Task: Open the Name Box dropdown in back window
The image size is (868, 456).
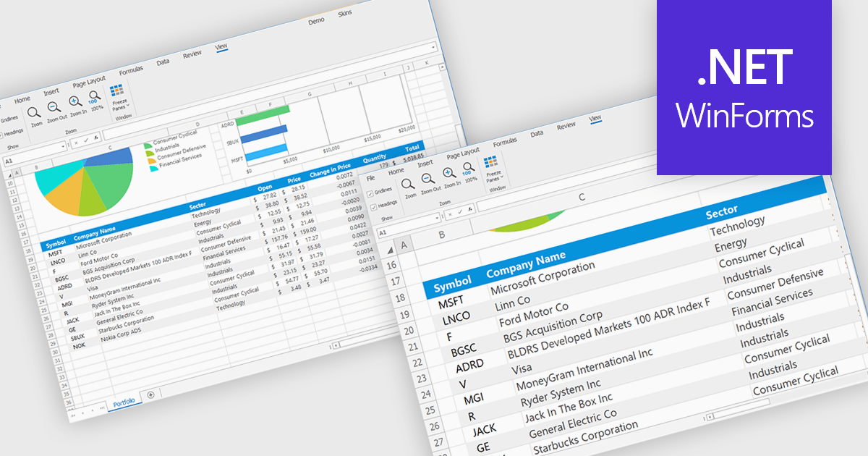Action: [x=64, y=145]
